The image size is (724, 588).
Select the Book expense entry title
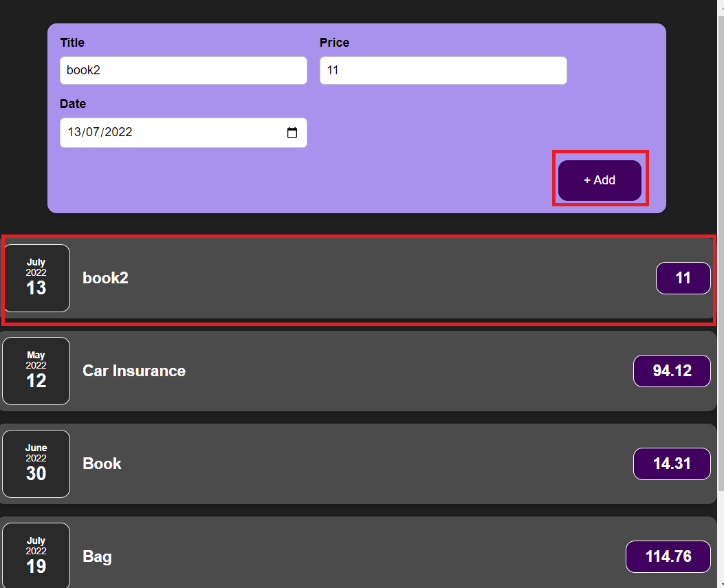click(102, 464)
